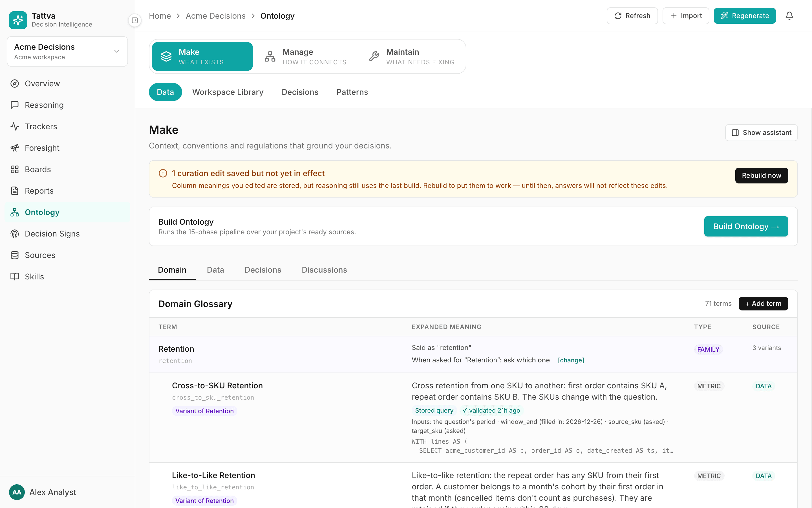
Task: Click the DATA source badge for Cross-to-SKU Retention
Action: click(x=763, y=386)
